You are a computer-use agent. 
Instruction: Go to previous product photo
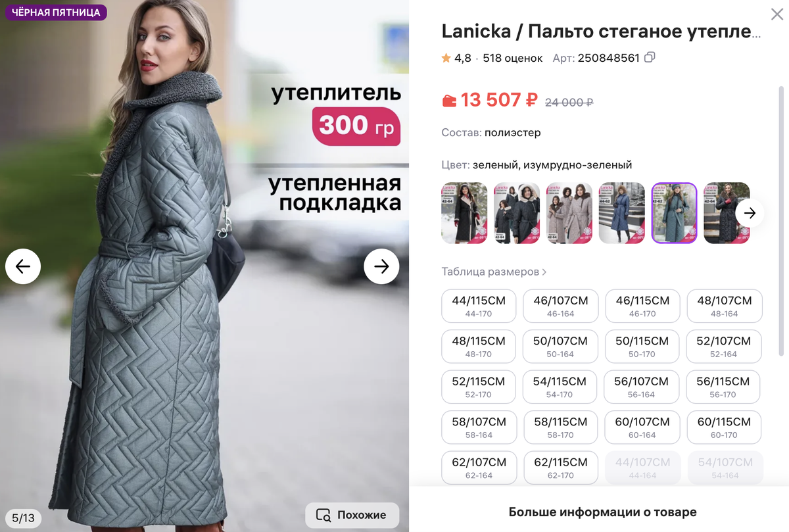[23, 266]
